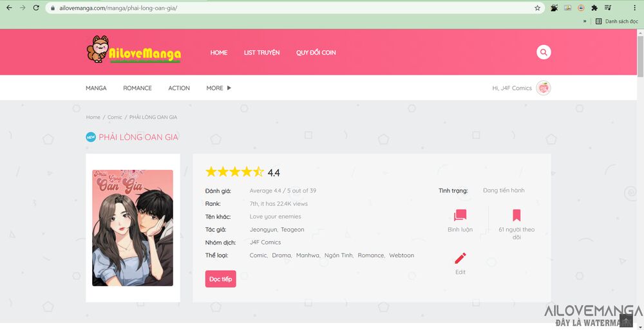
Task: Open the Danh sách đọc reading list
Action: pyautogui.click(x=616, y=21)
